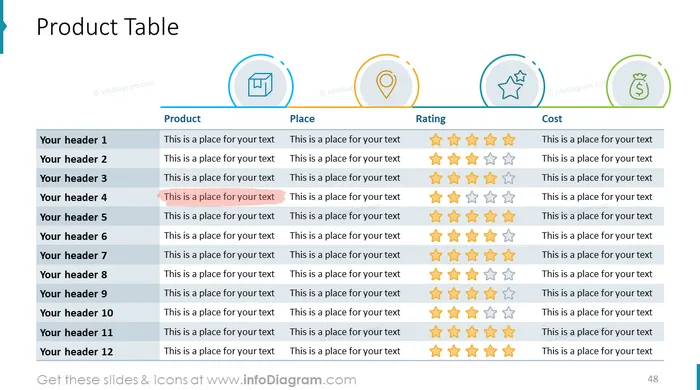The image size is (700, 390).
Task: Click the money bag cost icon
Action: coord(639,86)
